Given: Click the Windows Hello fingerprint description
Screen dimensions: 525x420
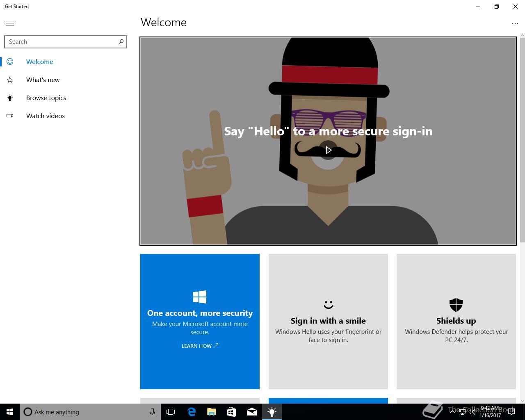Looking at the screenshot, I should click(328, 336).
